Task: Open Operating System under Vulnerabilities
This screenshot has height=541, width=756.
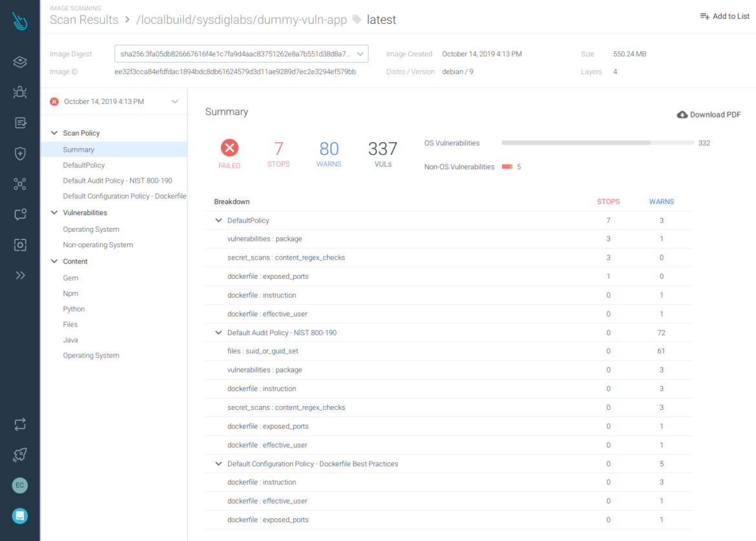Action: (91, 229)
